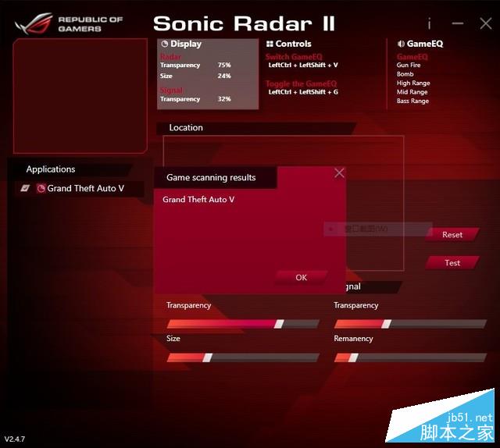Click the LeftCtrl + LeftShift + G shortcut

[303, 92]
